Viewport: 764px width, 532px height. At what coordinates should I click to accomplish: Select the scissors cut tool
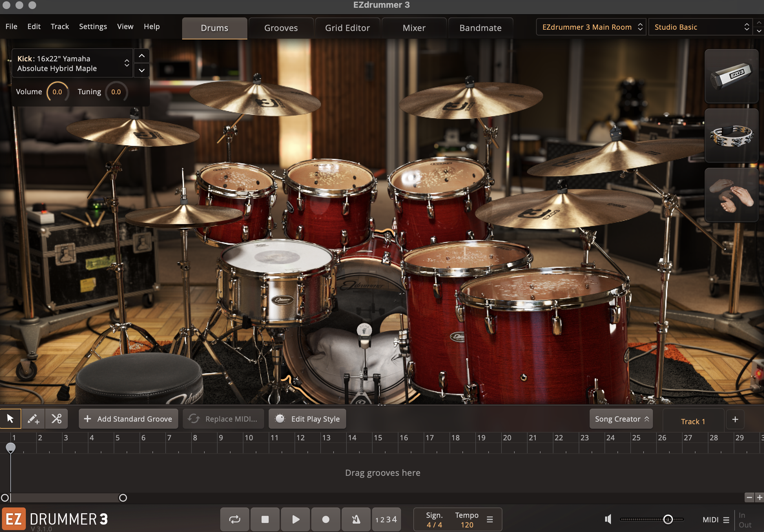point(57,419)
